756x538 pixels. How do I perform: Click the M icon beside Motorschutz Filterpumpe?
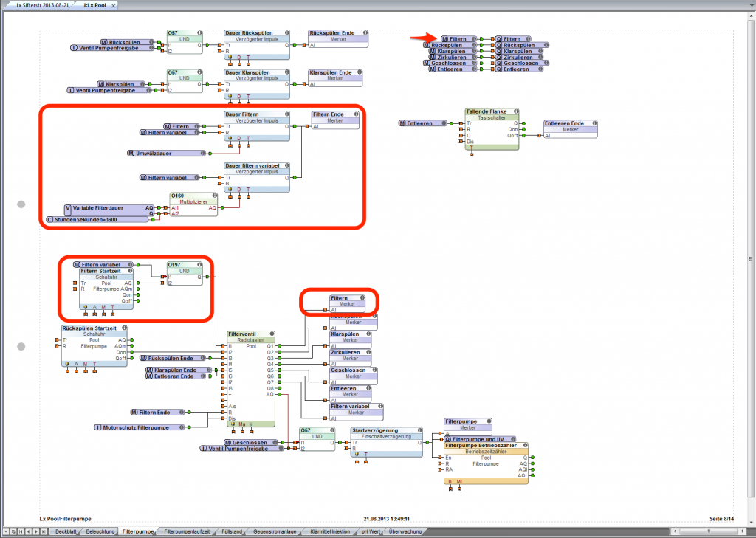coord(98,427)
